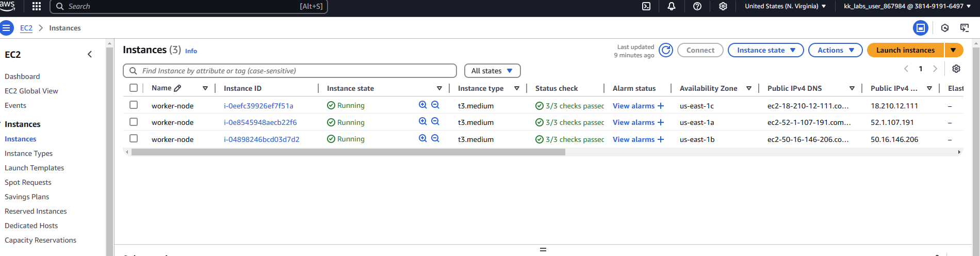Select checkbox for instance i-0e8545948aecb22f6
This screenshot has height=256, width=980.
coord(134,122)
